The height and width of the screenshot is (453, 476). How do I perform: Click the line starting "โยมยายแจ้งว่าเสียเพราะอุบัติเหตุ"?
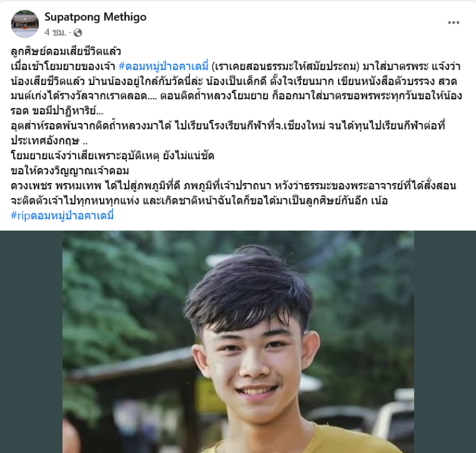[112, 156]
